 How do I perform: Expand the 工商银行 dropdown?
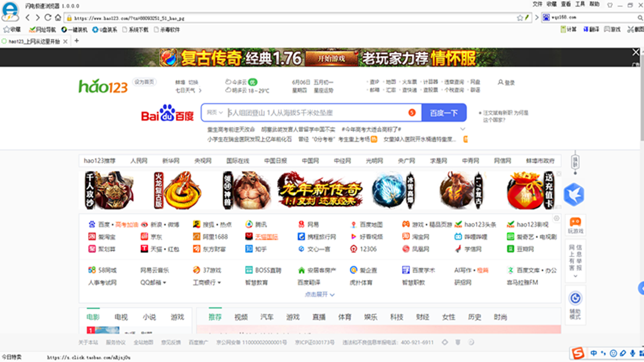click(206, 283)
